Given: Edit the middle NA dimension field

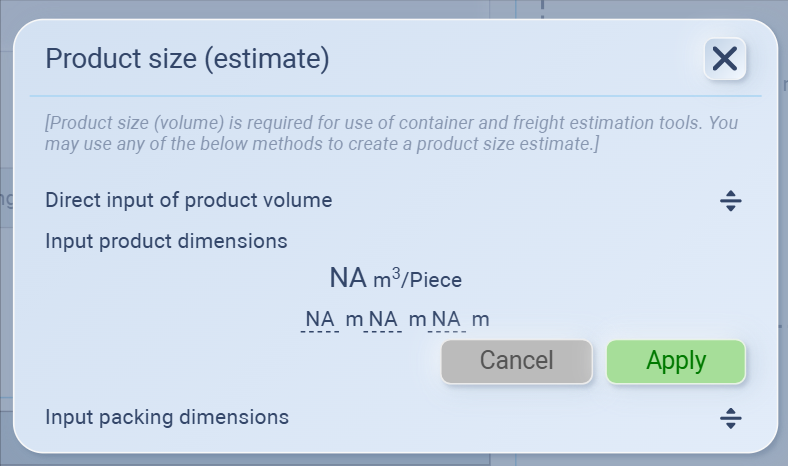Looking at the screenshot, I should (x=383, y=319).
